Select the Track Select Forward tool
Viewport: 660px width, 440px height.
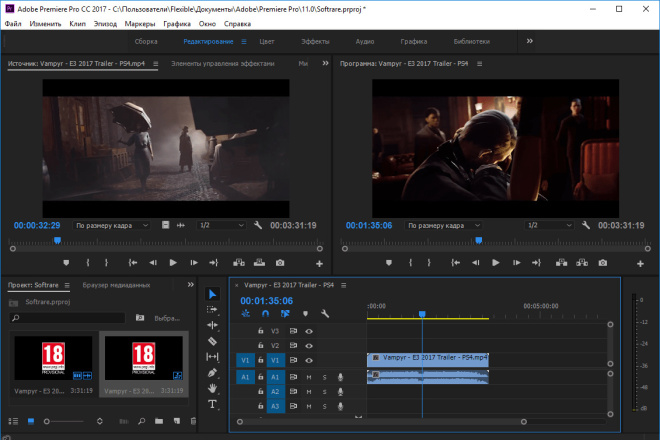coord(212,310)
